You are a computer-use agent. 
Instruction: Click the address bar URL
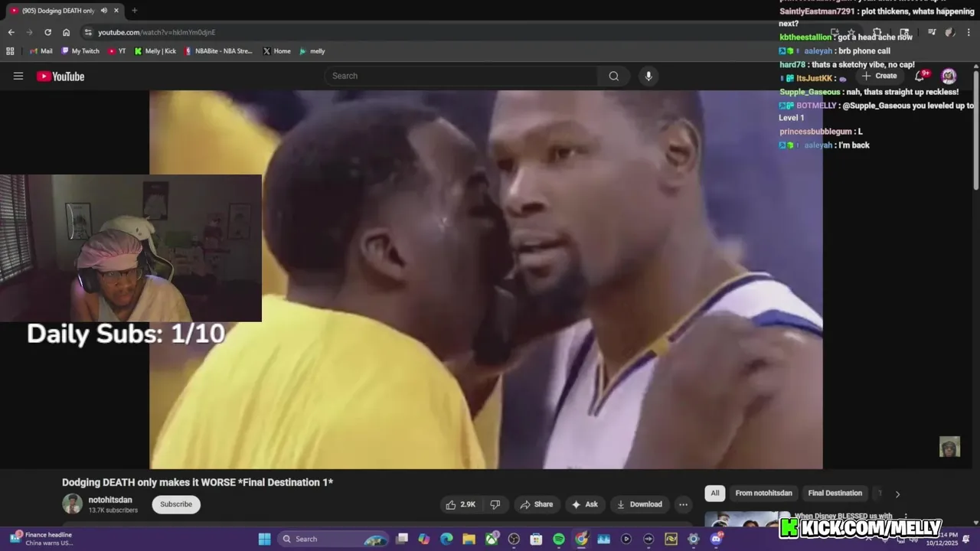coord(157,32)
